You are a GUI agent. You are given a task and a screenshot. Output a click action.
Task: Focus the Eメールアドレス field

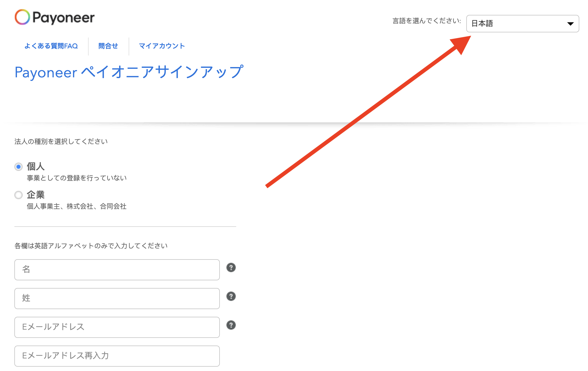[x=117, y=327]
